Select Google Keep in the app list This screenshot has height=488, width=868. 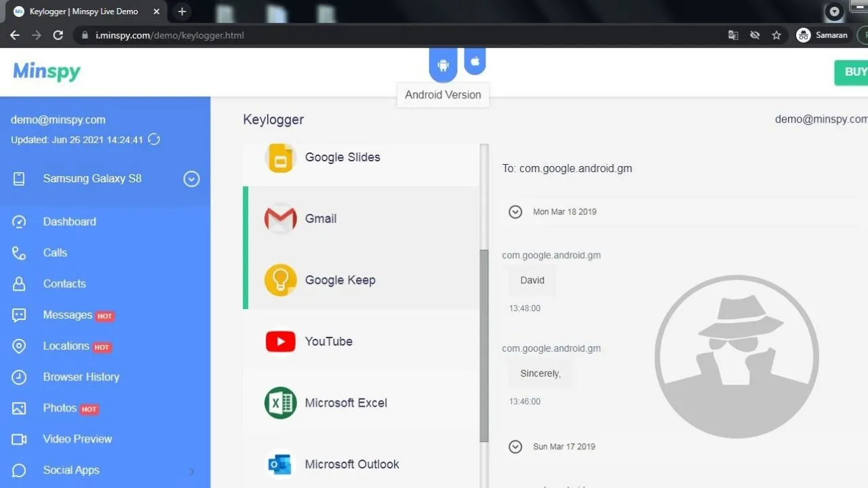coord(361,280)
